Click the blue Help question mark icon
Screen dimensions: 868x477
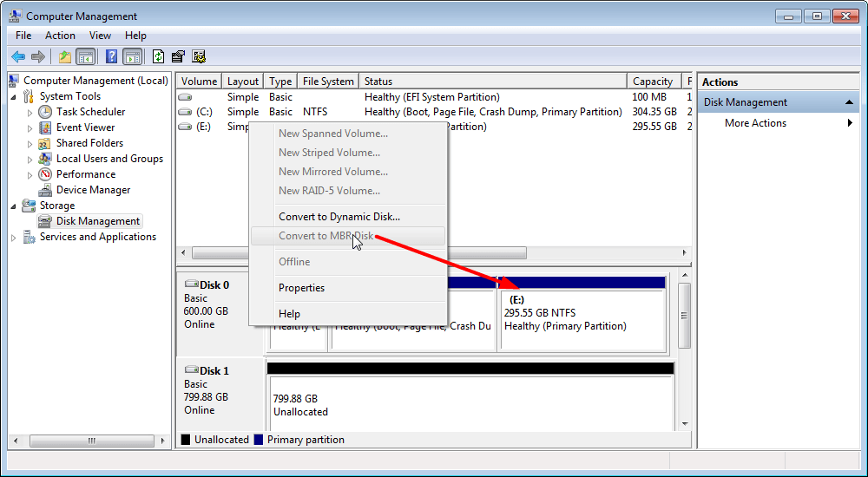coord(111,56)
